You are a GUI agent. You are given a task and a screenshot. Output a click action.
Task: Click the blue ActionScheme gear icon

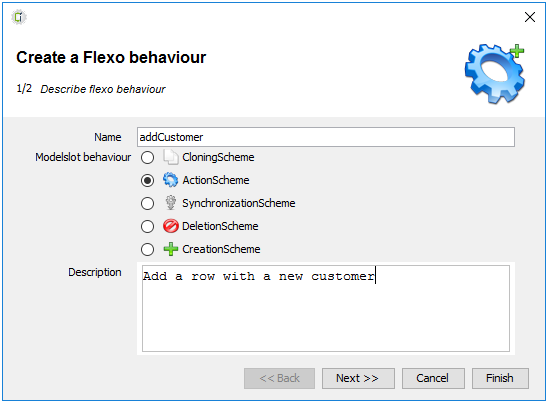point(171,180)
